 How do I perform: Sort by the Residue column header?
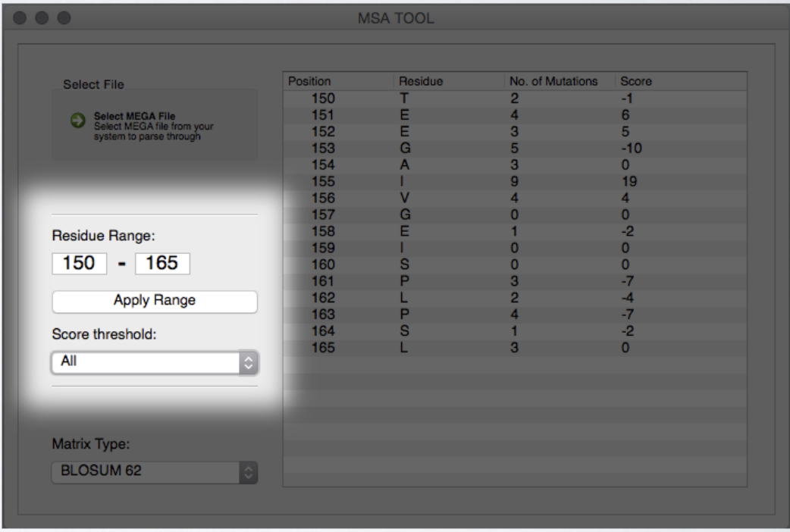(448, 81)
